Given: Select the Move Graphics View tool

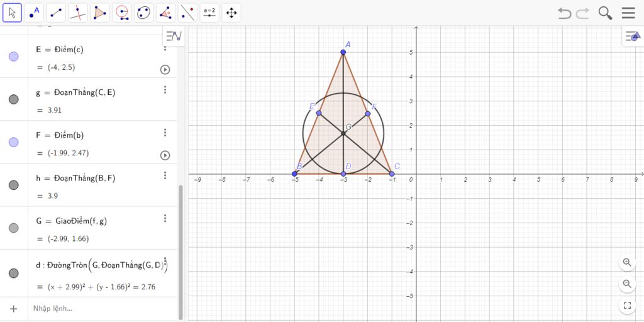Looking at the screenshot, I should pyautogui.click(x=231, y=13).
